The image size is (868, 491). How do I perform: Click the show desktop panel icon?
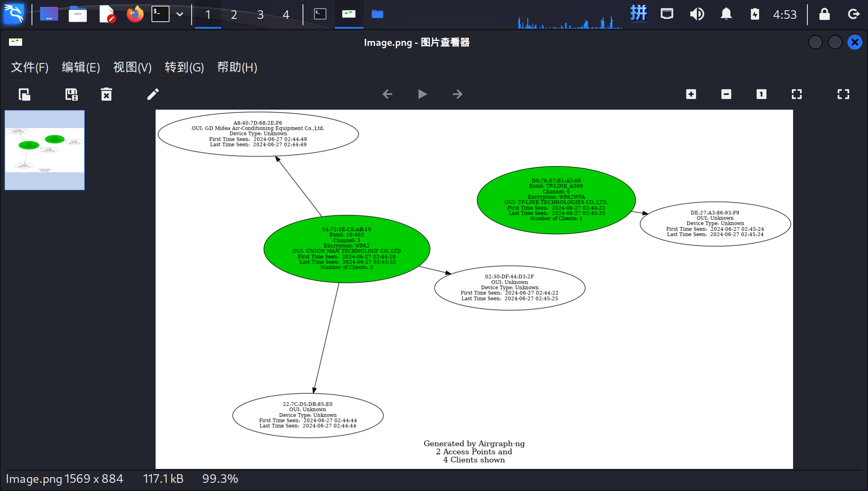click(x=49, y=14)
